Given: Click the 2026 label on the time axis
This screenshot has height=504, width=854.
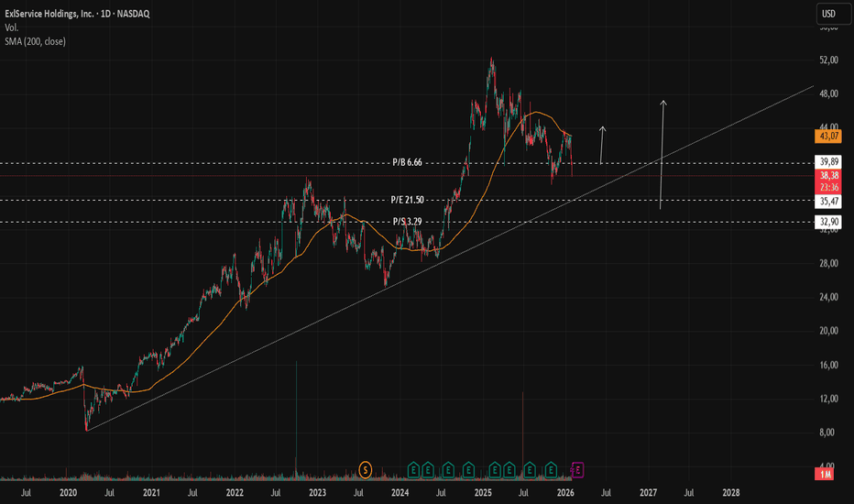Looking at the screenshot, I should click(x=565, y=493).
